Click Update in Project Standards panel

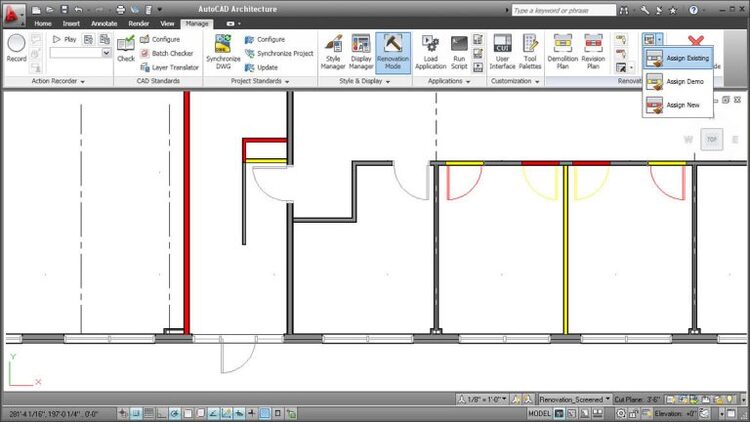click(x=262, y=67)
